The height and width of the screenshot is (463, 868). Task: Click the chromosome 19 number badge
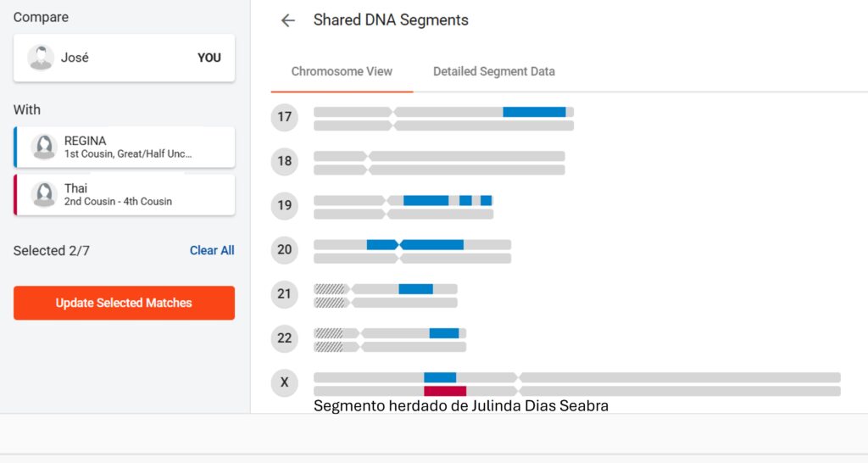(285, 205)
